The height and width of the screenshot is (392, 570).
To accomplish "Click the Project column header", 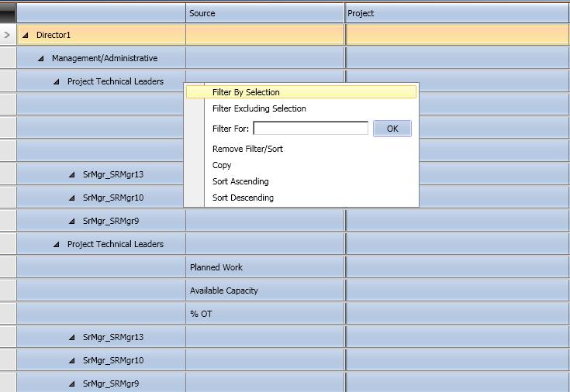I will 457,13.
